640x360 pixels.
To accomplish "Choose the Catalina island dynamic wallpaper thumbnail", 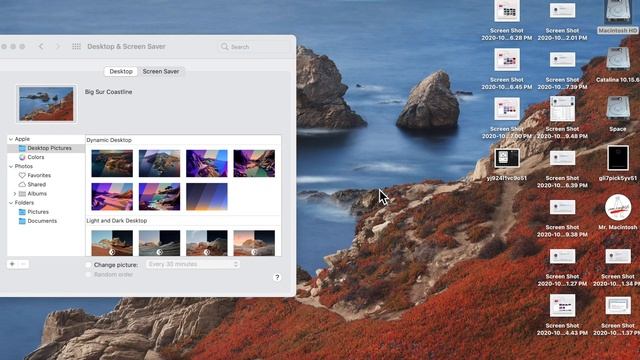I will (x=159, y=163).
